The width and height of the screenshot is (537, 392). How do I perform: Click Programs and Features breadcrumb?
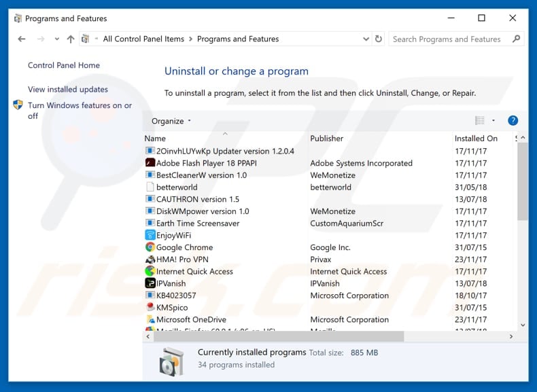238,39
